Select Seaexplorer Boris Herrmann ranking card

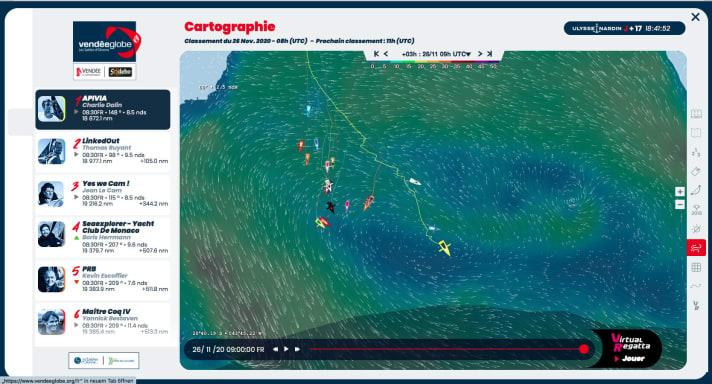[x=103, y=236]
